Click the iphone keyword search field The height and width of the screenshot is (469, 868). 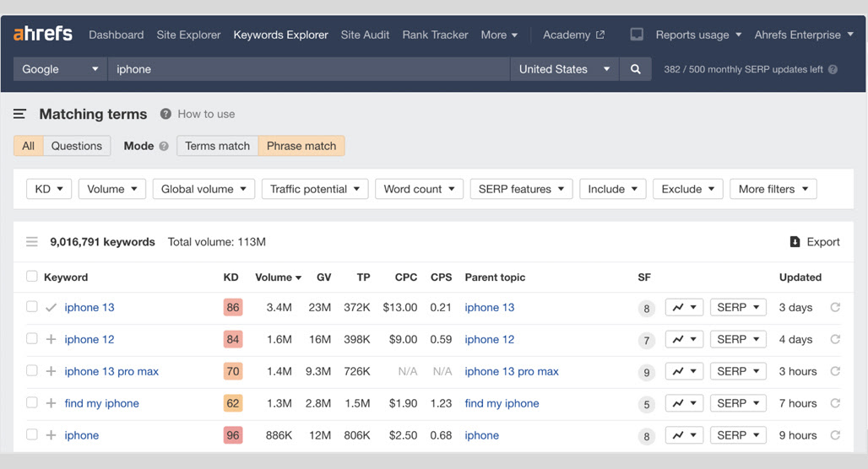pyautogui.click(x=308, y=69)
